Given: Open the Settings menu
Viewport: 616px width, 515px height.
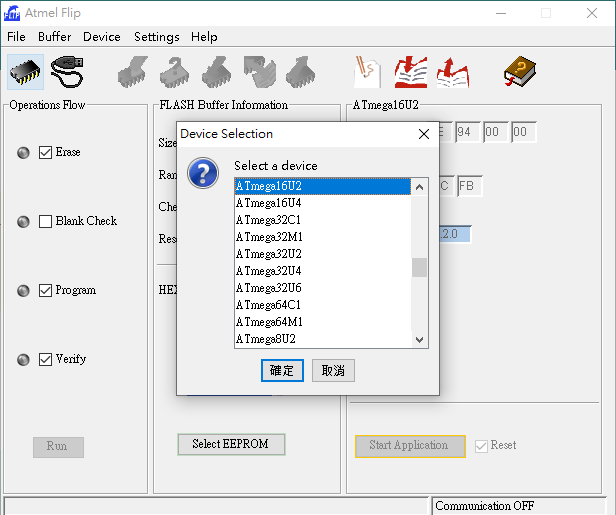Looking at the screenshot, I should point(156,37).
